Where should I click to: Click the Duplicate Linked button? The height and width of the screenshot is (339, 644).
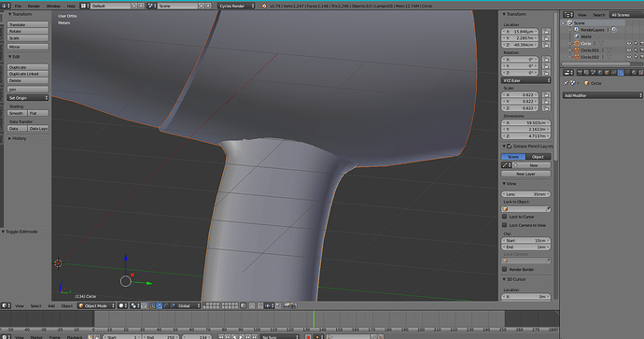pos(28,74)
